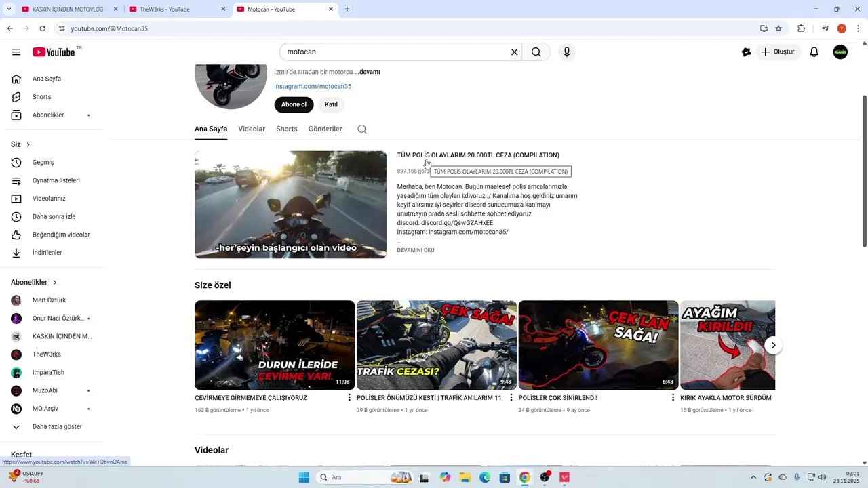Search within the channel using the magnifier
This screenshot has height=488, width=868.
click(362, 129)
